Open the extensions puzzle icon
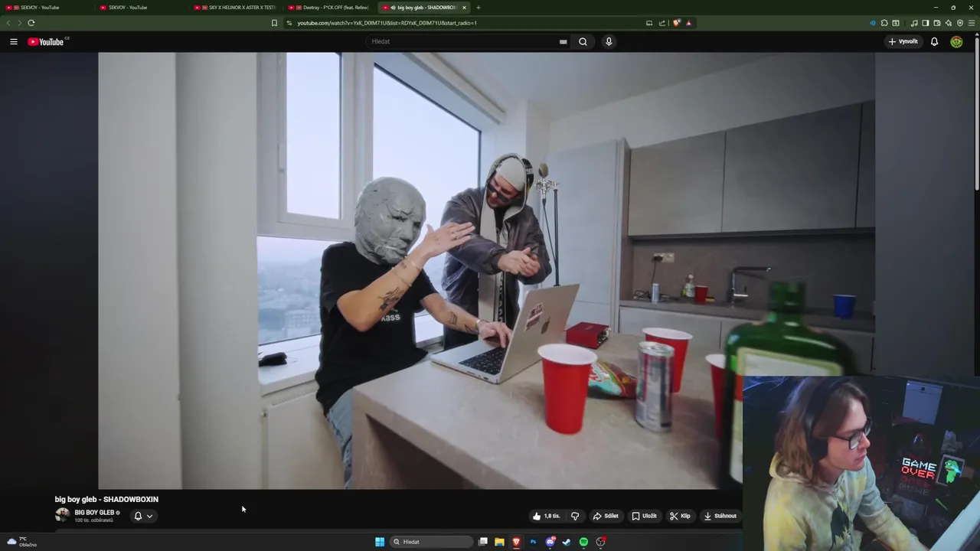980x551 pixels. coord(884,23)
